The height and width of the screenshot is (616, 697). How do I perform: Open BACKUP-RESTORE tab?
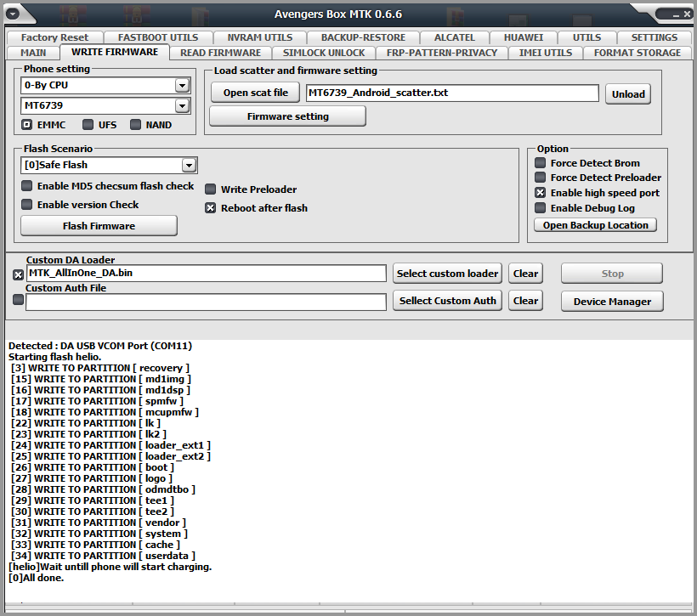(x=363, y=37)
